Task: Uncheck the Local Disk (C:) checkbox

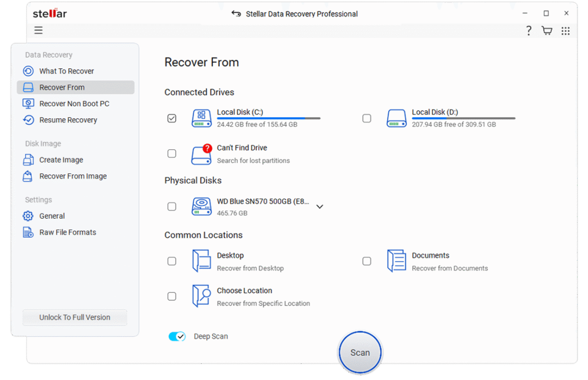Action: click(172, 118)
